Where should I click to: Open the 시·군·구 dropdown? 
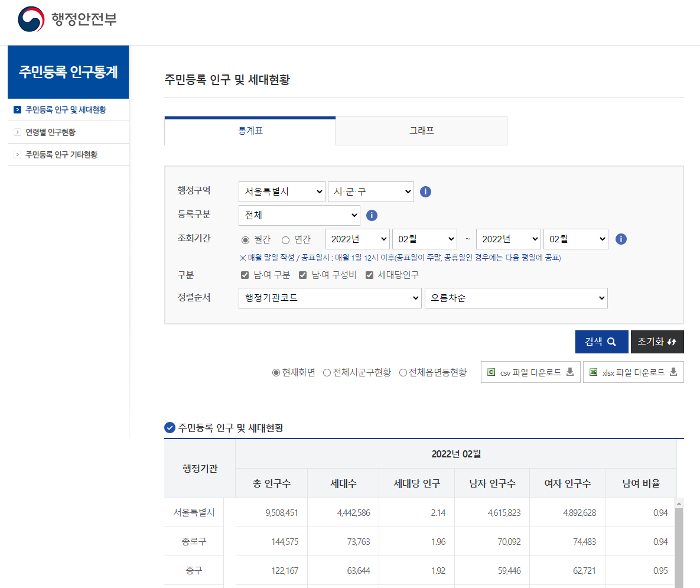(x=371, y=191)
